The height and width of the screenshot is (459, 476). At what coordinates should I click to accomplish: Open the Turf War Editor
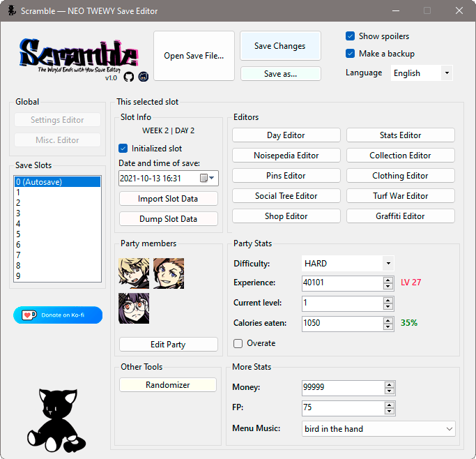[x=401, y=195]
